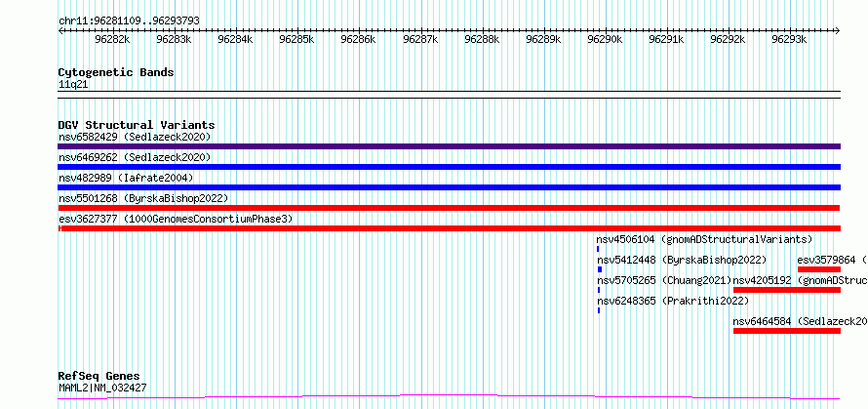
Task: Click the 96283k ruler tick label
Action: (174, 40)
